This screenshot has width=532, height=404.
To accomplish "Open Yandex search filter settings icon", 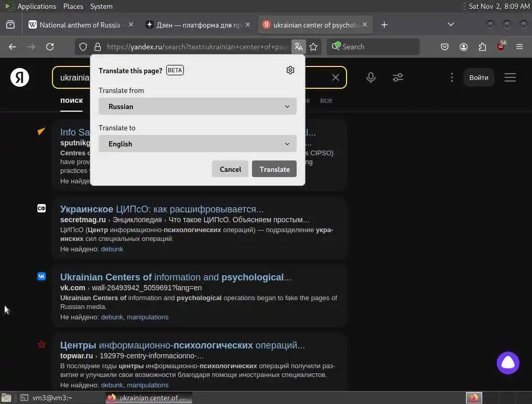I will [x=397, y=78].
